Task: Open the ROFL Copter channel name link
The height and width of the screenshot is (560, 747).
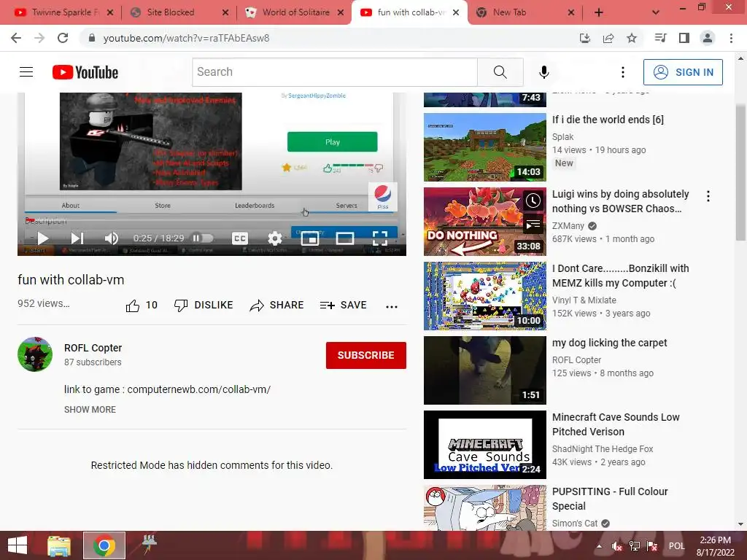Action: click(93, 348)
